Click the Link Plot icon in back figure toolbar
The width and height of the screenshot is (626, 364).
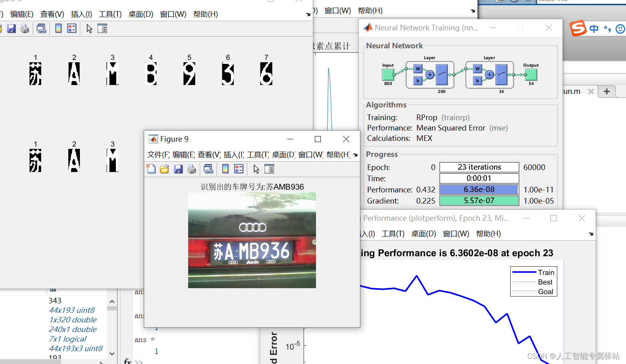click(x=42, y=28)
